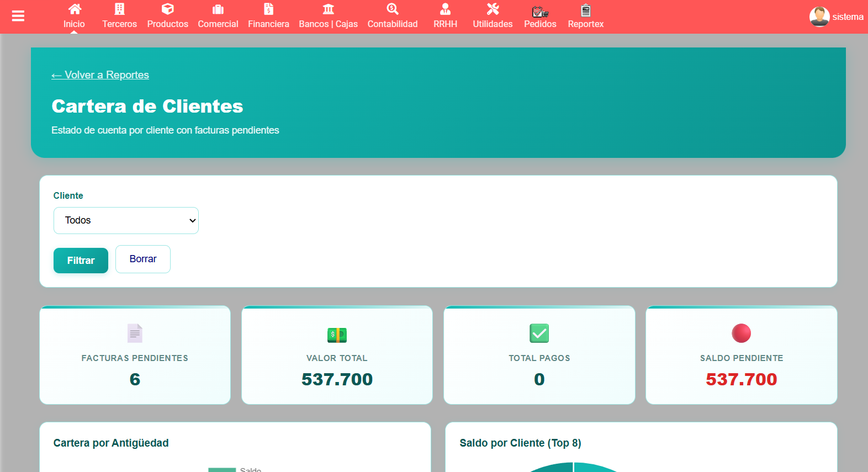This screenshot has width=868, height=472.
Task: Click the Saldo por Cliente (Top 8) title
Action: pos(520,443)
